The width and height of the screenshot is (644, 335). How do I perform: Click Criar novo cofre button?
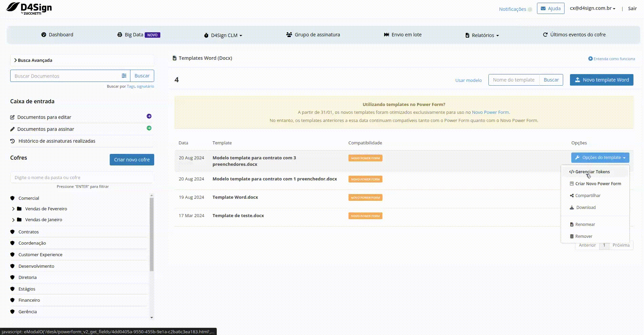point(132,160)
